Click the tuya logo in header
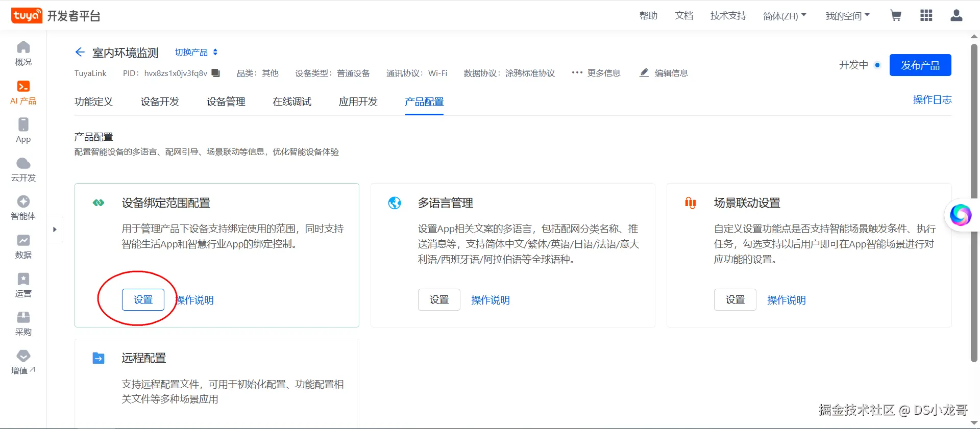 (x=27, y=16)
